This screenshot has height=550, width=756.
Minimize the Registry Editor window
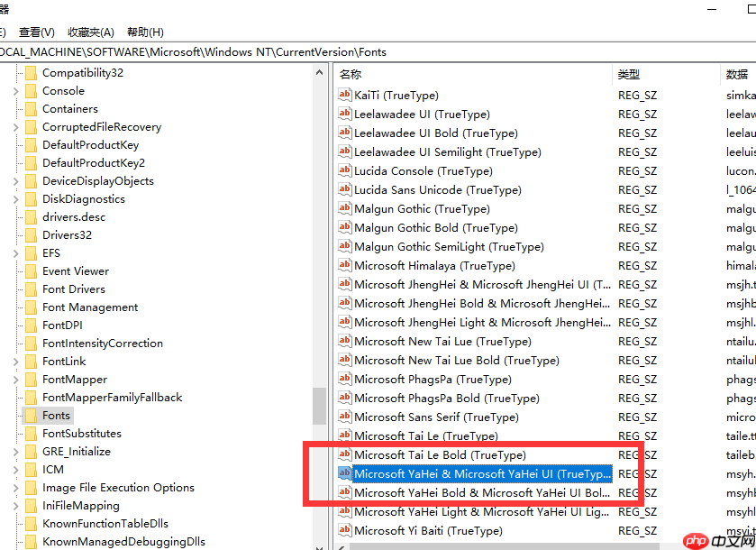[x=712, y=9]
